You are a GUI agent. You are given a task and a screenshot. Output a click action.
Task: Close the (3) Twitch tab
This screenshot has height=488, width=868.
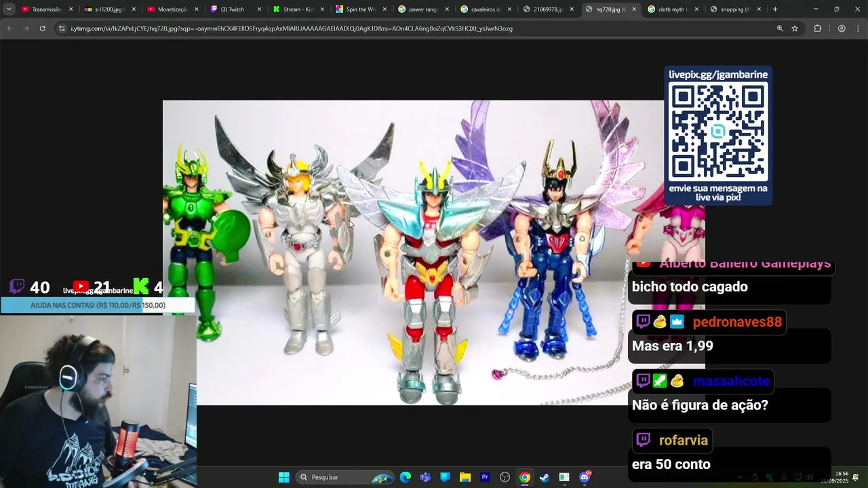click(x=259, y=9)
